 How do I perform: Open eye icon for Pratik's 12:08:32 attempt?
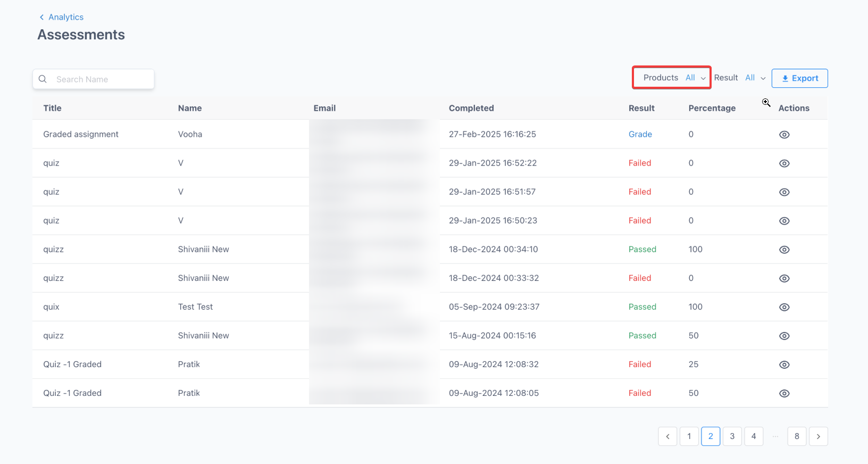coord(784,364)
